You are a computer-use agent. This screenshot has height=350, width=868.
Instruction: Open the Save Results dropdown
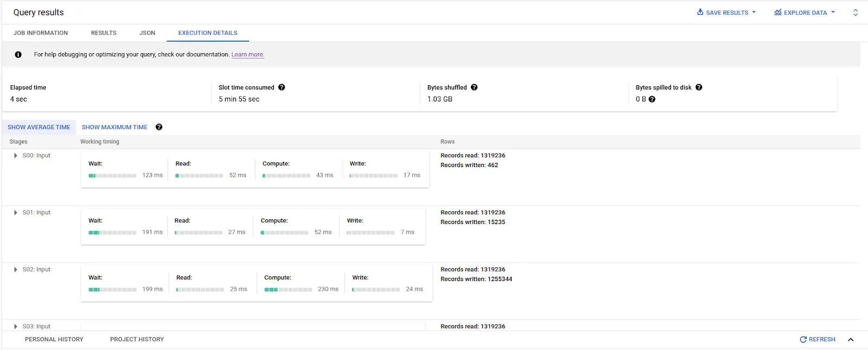[x=726, y=12]
